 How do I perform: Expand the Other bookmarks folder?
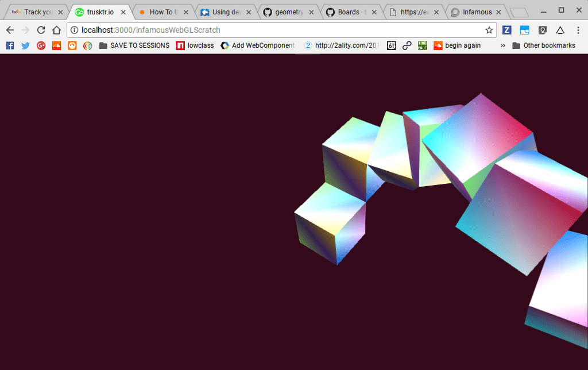coord(543,45)
